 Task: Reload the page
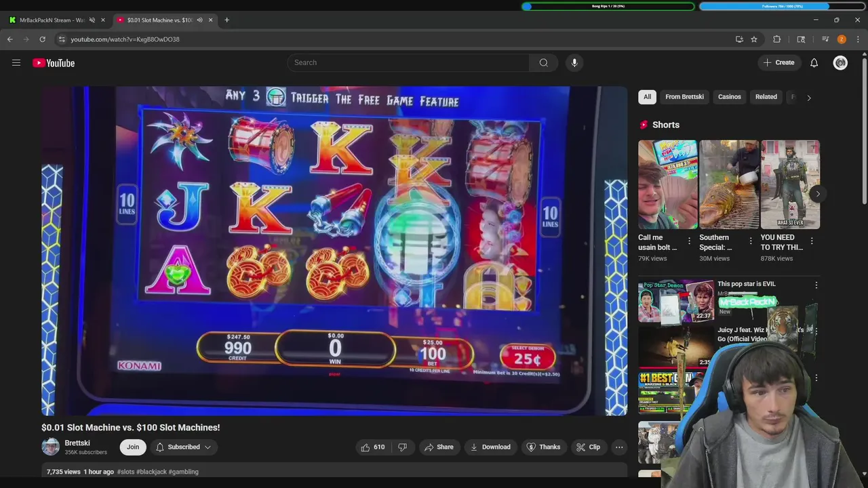tap(42, 39)
